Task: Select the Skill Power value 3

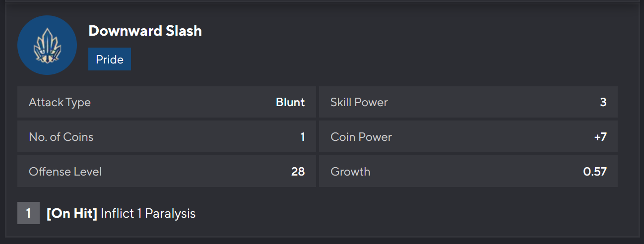Action: 603,103
